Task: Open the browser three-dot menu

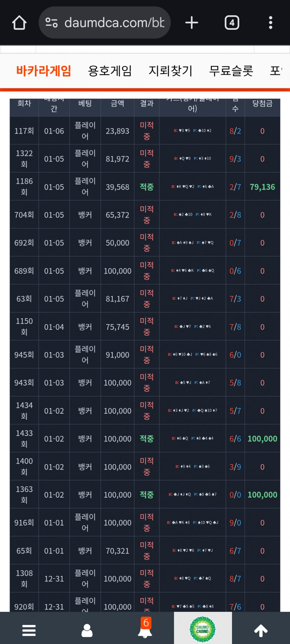Action: click(271, 23)
